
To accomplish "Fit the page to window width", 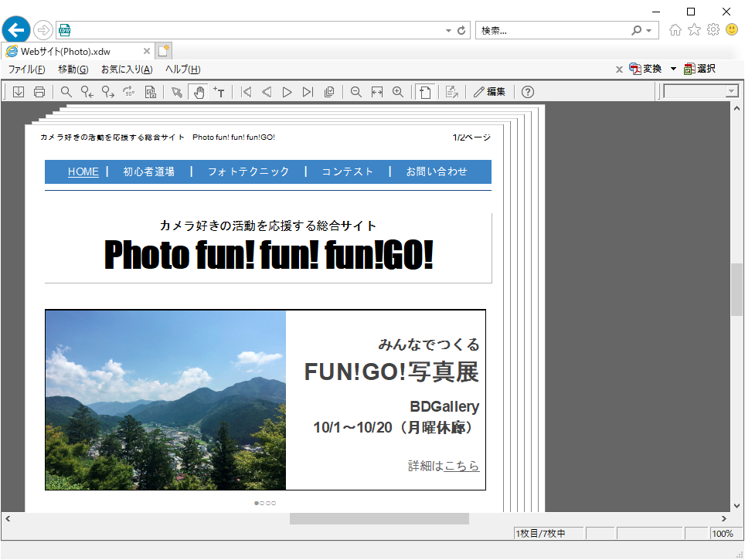I will [376, 92].
